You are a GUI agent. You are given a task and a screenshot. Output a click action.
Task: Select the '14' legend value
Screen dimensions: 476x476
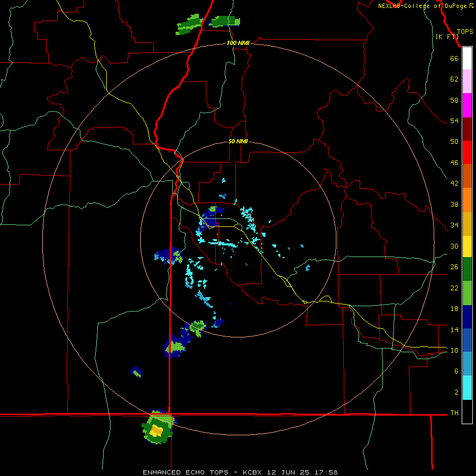point(454,329)
